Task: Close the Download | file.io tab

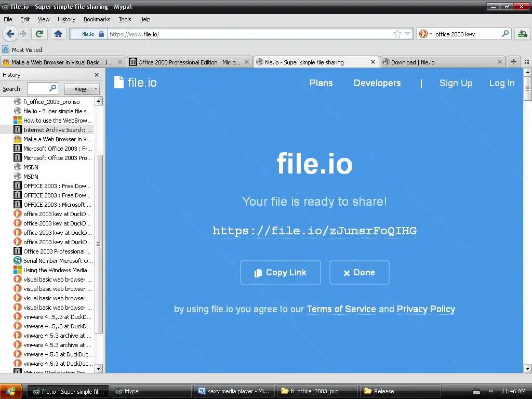Action: [x=499, y=62]
